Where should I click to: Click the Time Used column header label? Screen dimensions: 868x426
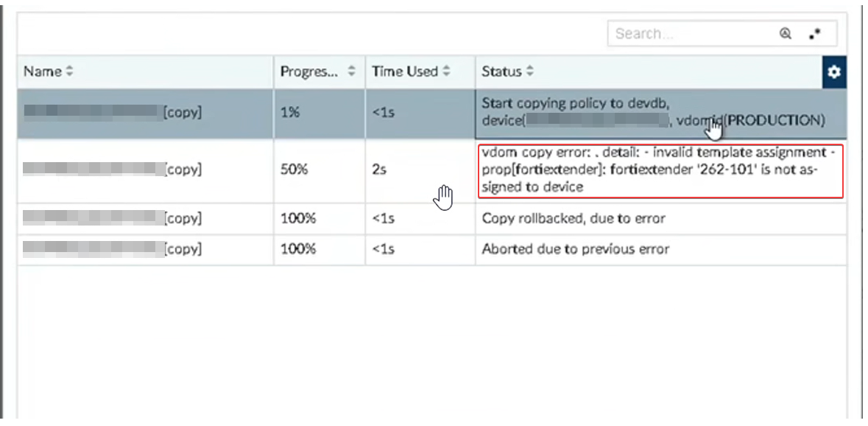tap(405, 71)
